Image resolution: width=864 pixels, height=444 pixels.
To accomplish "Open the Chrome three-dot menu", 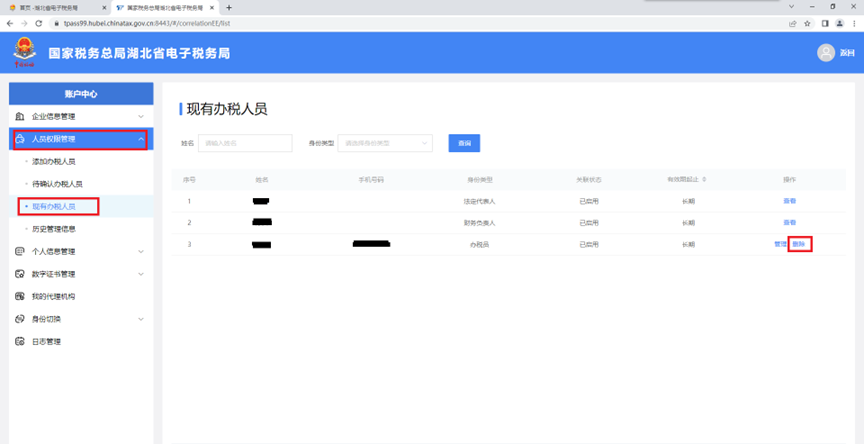I will 854,24.
